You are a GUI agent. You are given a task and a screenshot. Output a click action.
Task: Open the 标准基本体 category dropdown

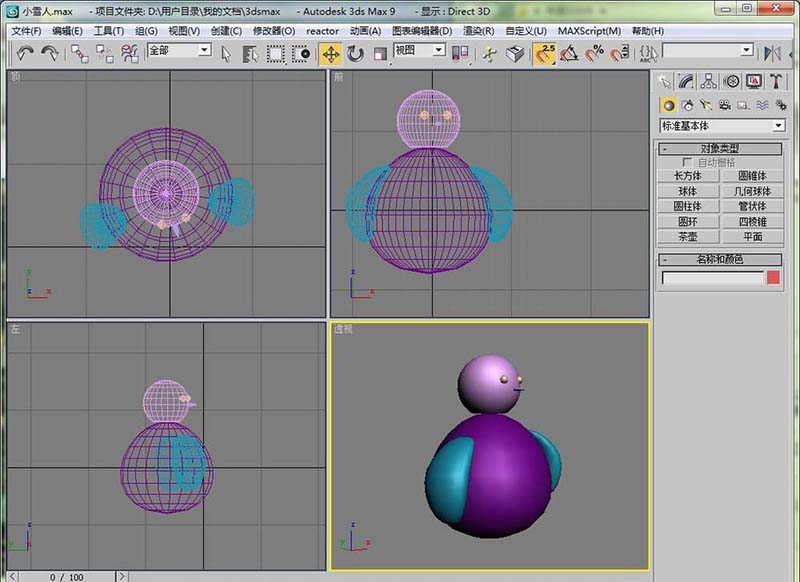pos(778,125)
